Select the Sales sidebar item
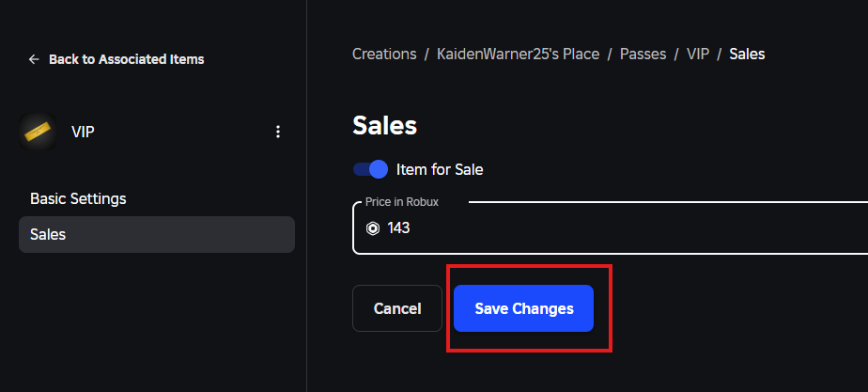The height and width of the screenshot is (392, 868). 48,234
